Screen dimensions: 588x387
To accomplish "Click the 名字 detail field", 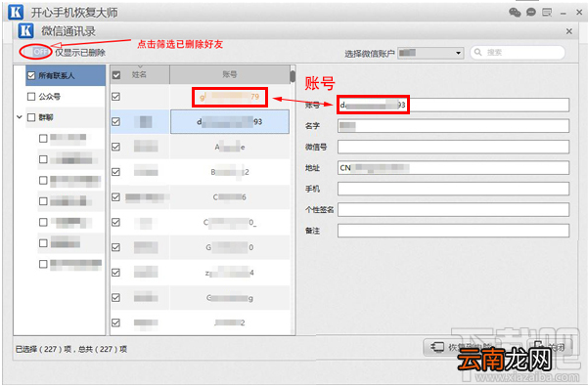I will (x=453, y=126).
